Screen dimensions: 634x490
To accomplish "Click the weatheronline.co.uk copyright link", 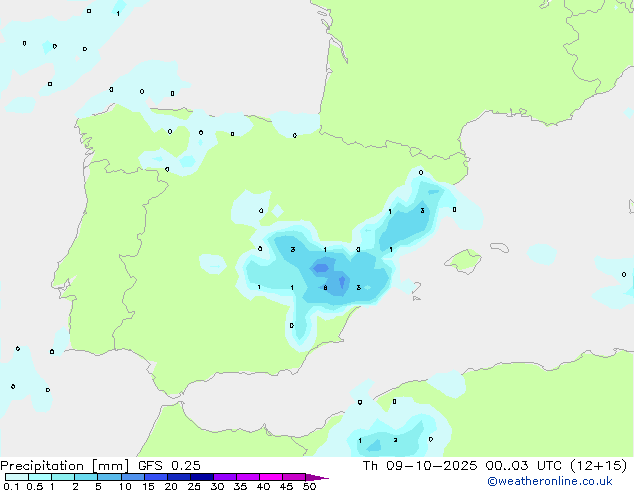I will (550, 481).
